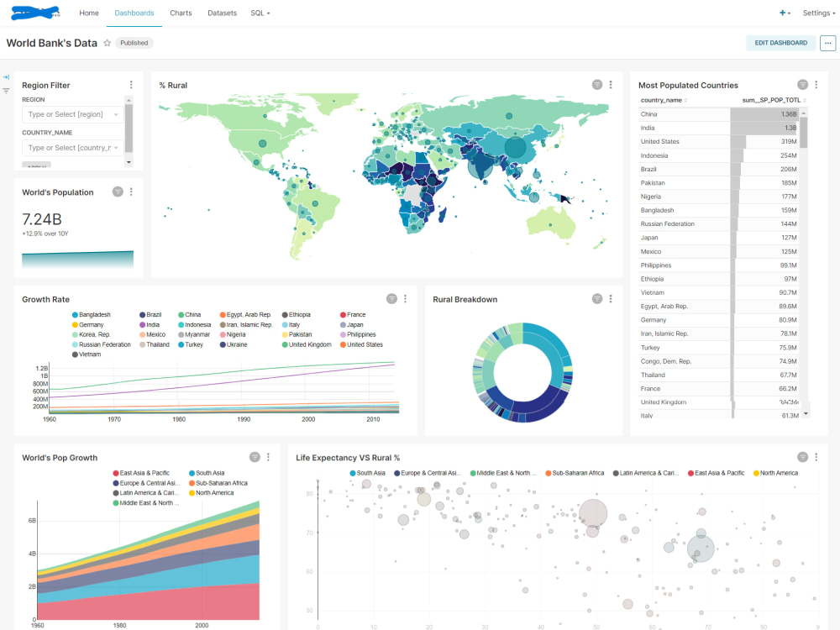Open the Settings dropdown
This screenshot has height=630, width=840.
pos(816,13)
